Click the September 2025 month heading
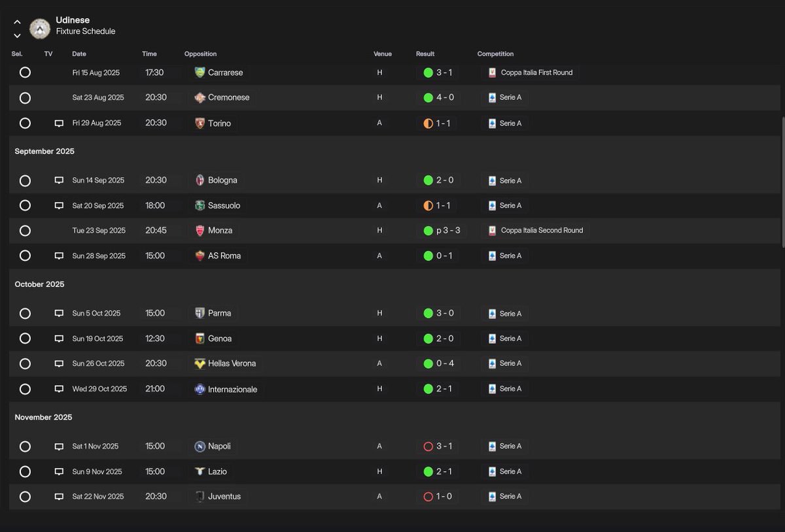The width and height of the screenshot is (785, 532). (44, 151)
